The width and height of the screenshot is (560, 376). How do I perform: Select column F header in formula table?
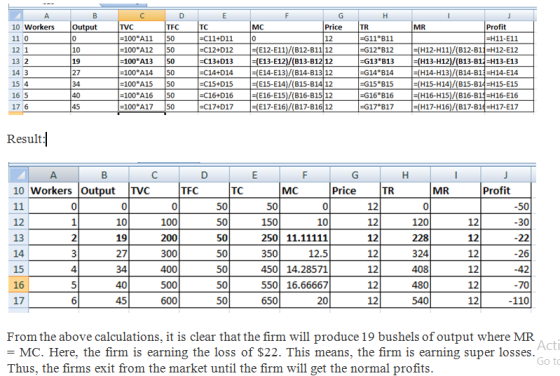point(287,16)
